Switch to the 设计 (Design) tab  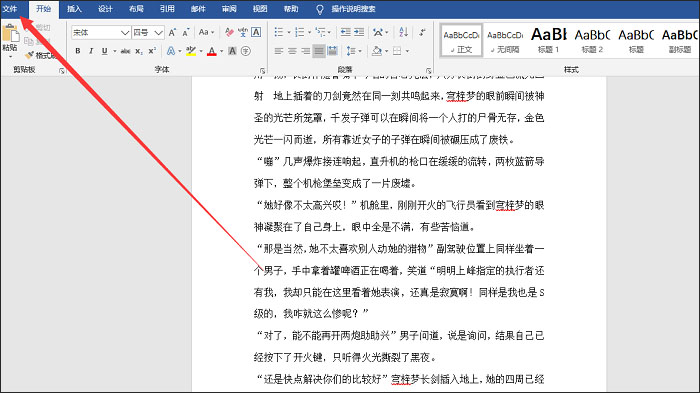click(105, 8)
